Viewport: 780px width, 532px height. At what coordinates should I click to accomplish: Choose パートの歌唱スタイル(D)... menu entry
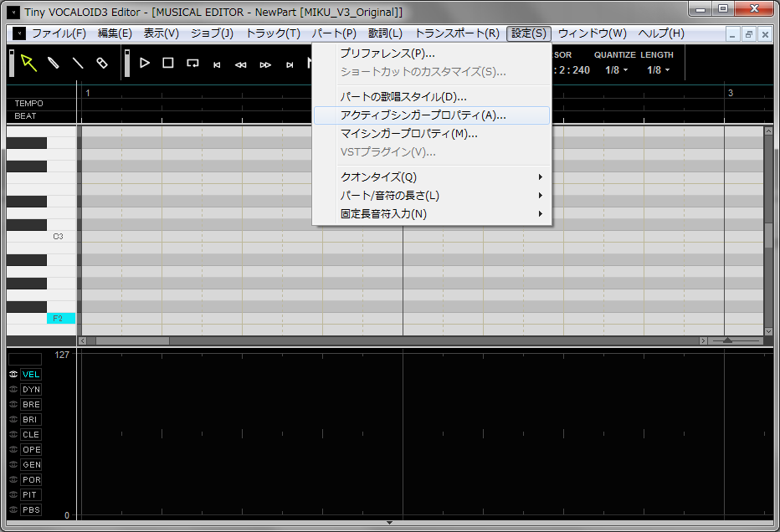(432, 96)
